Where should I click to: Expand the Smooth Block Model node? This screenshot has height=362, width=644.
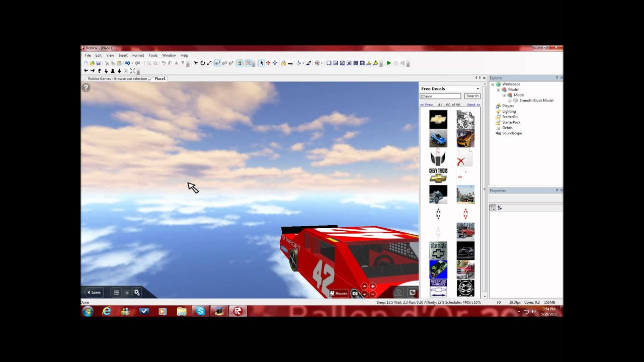510,101
